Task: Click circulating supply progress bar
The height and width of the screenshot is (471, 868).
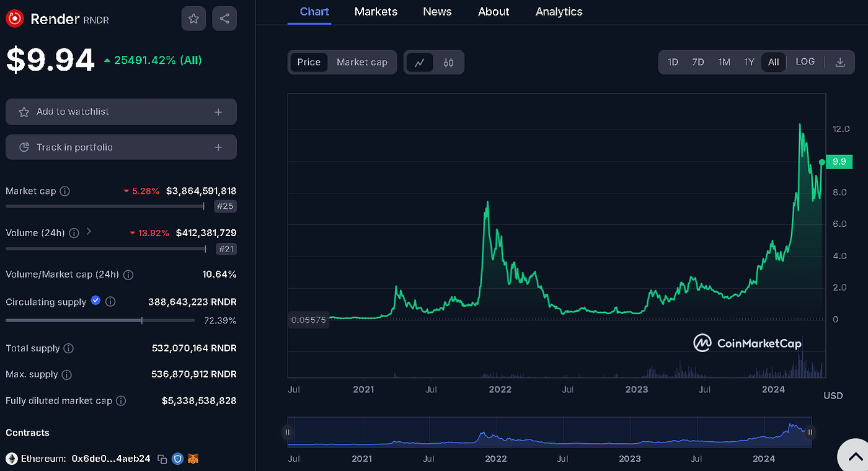Action: (x=100, y=320)
